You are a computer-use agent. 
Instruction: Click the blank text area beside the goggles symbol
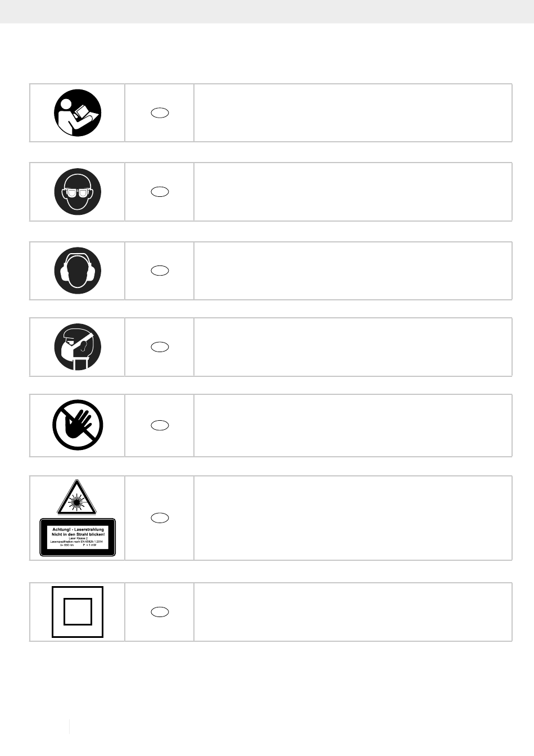pos(352,192)
